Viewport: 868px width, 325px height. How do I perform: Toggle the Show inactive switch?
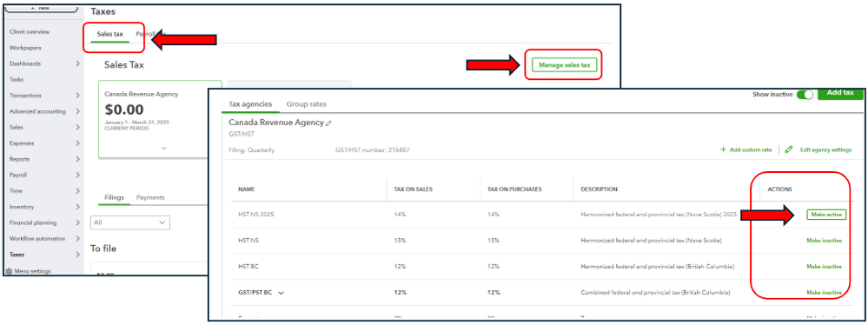pyautogui.click(x=805, y=95)
